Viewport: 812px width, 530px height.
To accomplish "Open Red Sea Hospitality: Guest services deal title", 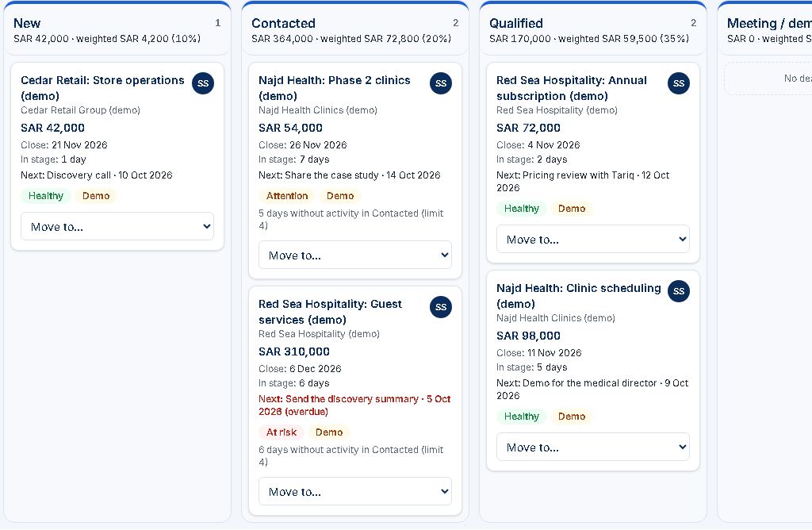I will [x=331, y=312].
